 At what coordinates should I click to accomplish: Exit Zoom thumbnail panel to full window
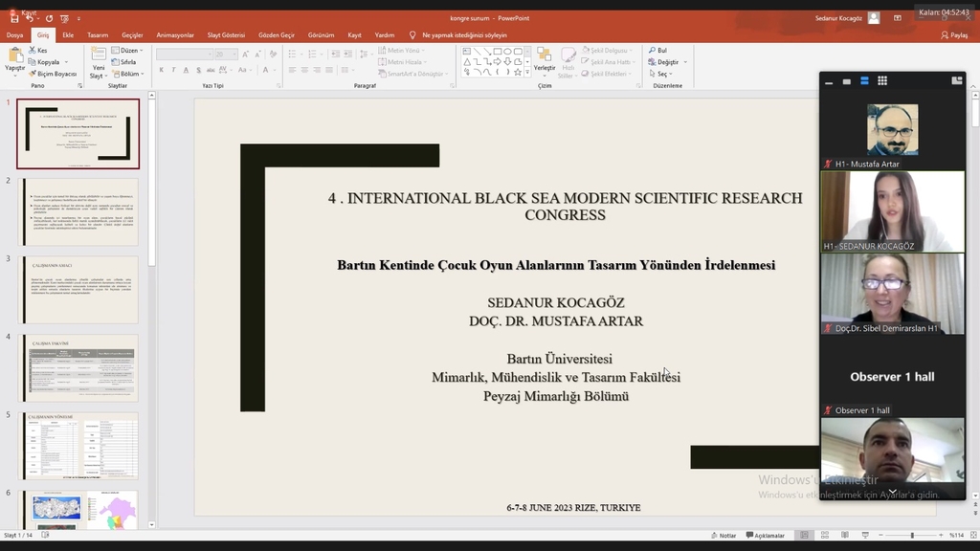[x=957, y=80]
